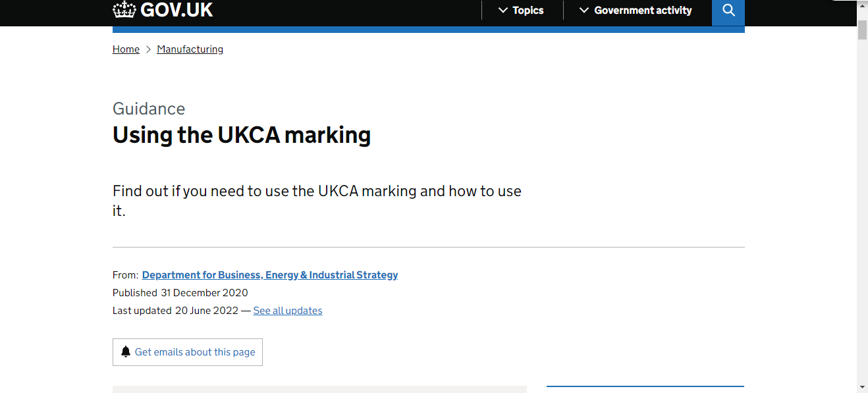The height and width of the screenshot is (393, 868).
Task: Click the scrollbar down arrow
Action: (862, 386)
